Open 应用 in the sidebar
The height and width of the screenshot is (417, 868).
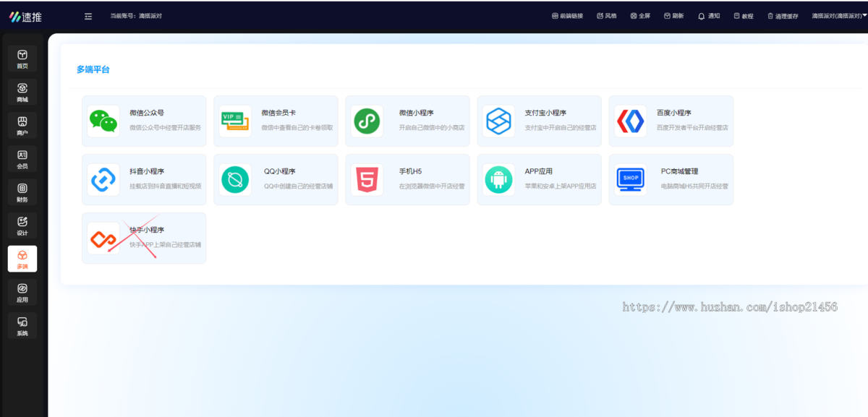pos(22,292)
